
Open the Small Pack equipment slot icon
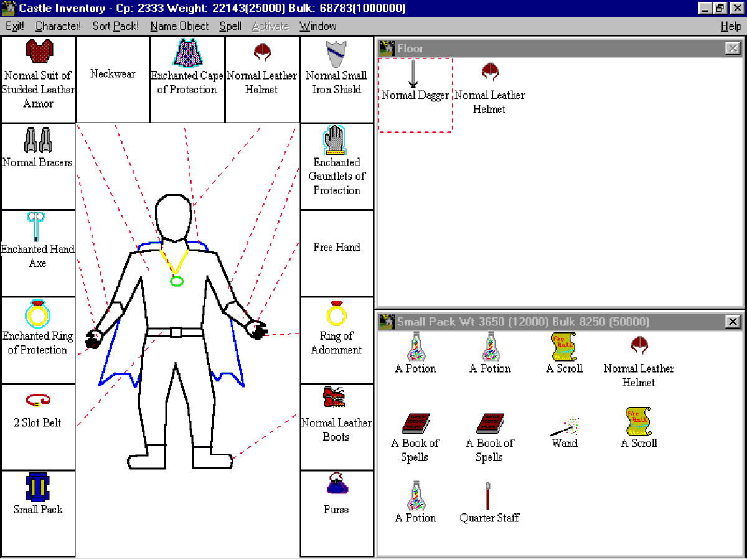[x=38, y=487]
